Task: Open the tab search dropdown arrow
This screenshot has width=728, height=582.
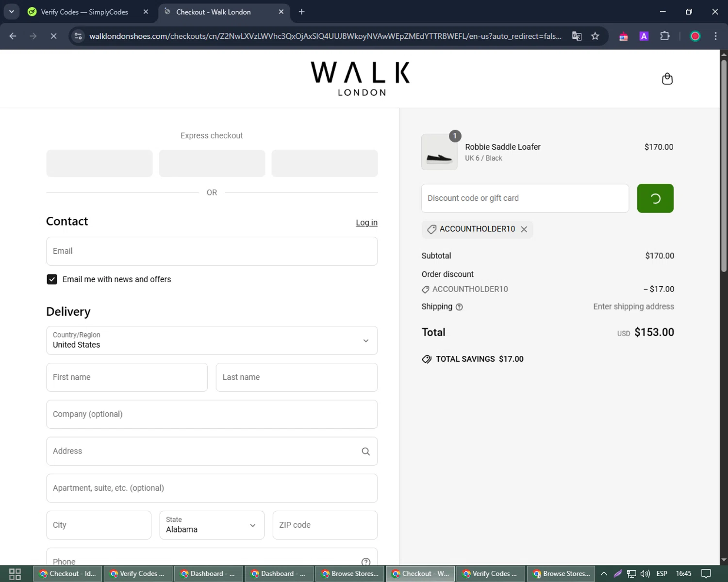Action: point(11,12)
